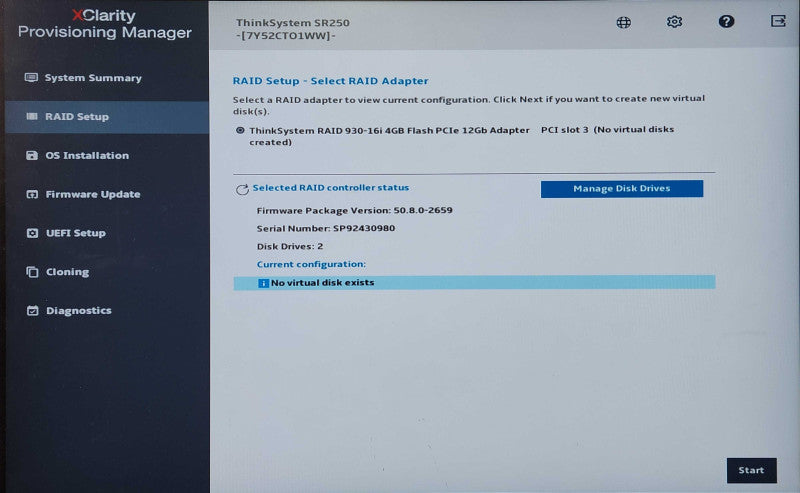This screenshot has height=493, width=800.
Task: Click the Firmware Update icon
Action: pyautogui.click(x=32, y=194)
